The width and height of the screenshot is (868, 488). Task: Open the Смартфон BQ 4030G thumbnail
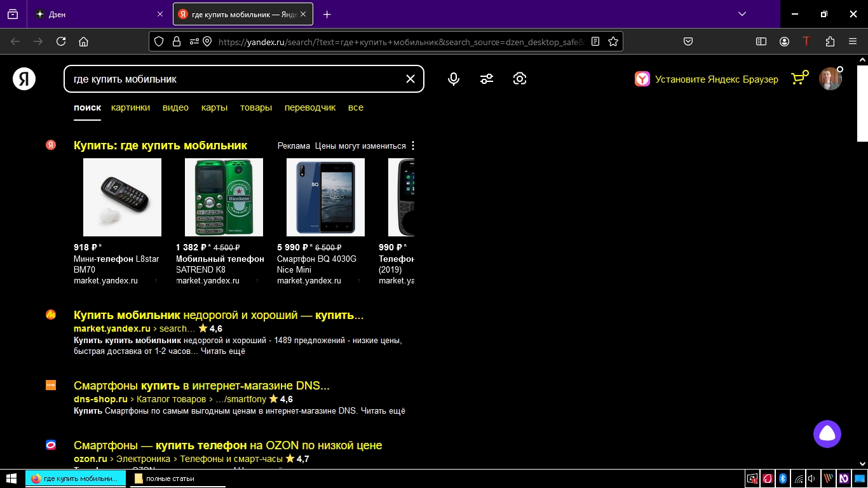325,197
